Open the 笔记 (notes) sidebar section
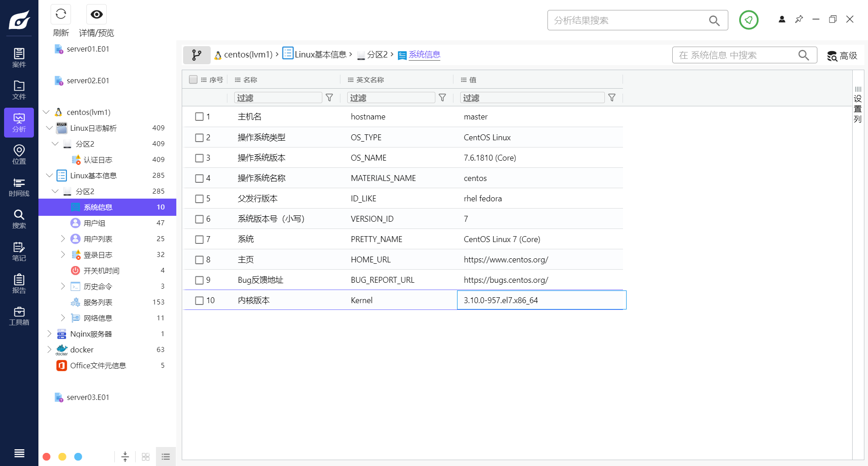 (19, 252)
